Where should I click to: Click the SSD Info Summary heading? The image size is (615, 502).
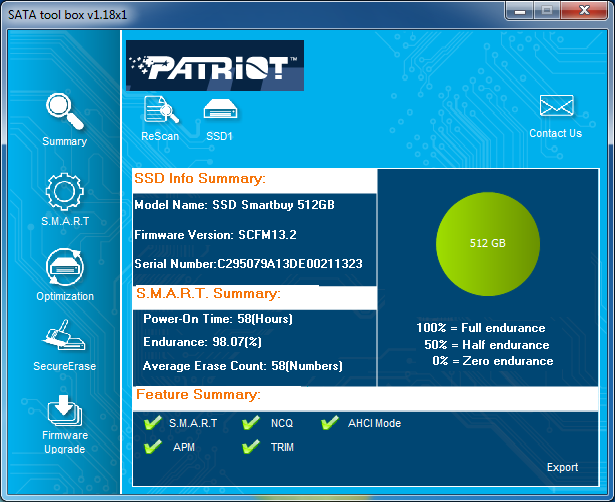(x=200, y=178)
